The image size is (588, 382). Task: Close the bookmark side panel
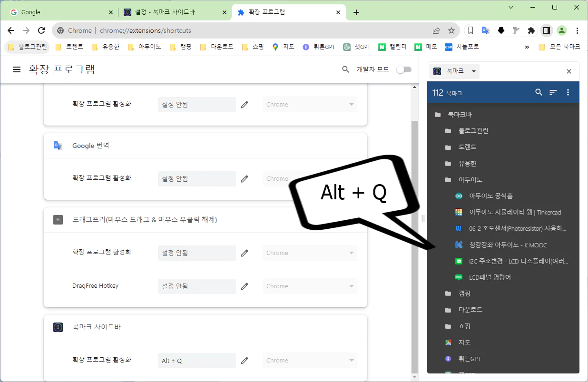point(569,71)
